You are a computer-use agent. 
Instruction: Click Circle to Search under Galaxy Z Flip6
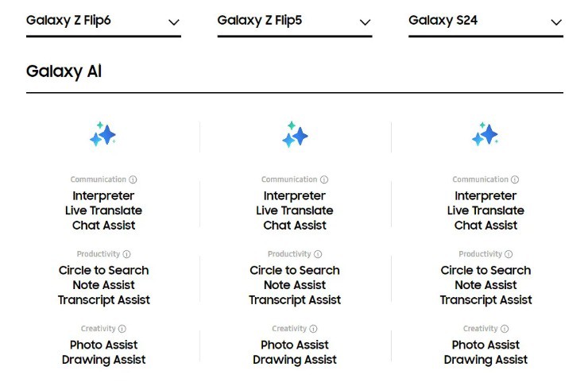pos(103,270)
